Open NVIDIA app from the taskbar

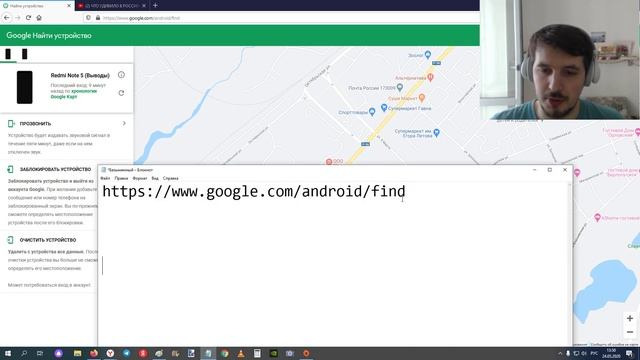273,353
